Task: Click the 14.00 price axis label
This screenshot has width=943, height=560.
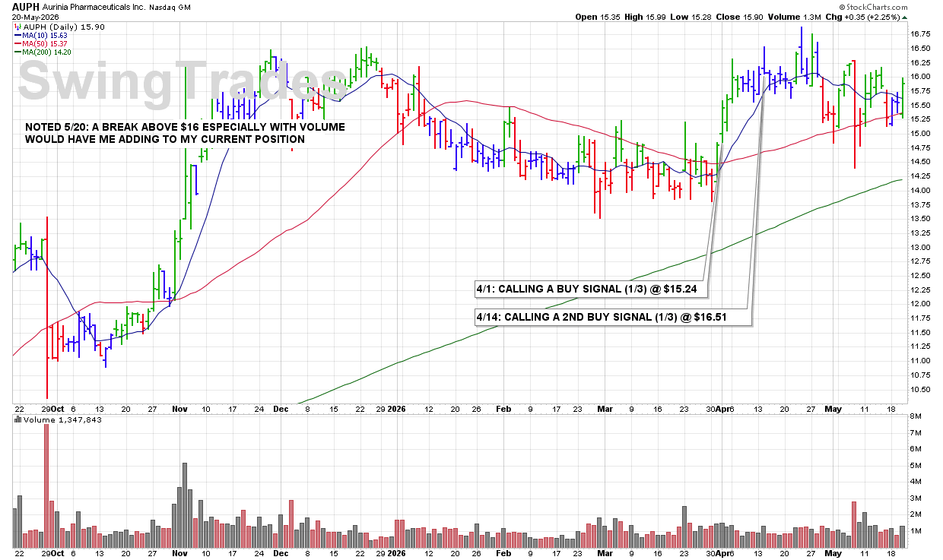Action: [x=922, y=191]
